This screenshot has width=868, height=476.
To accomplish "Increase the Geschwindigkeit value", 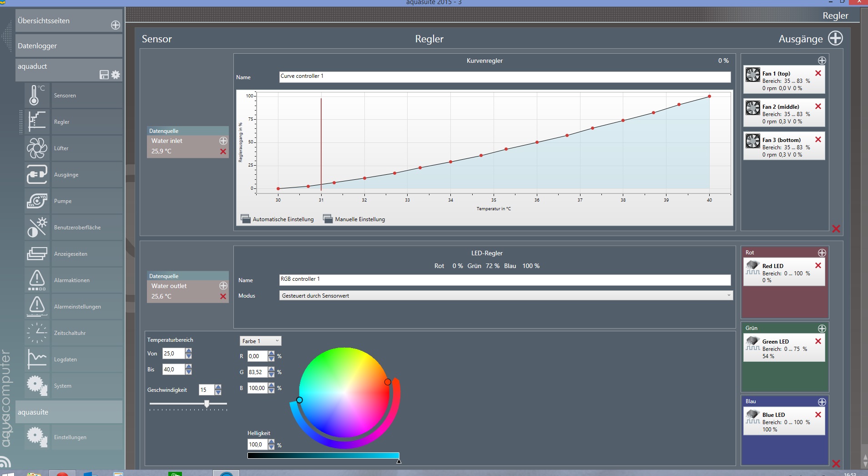I will click(x=218, y=387).
